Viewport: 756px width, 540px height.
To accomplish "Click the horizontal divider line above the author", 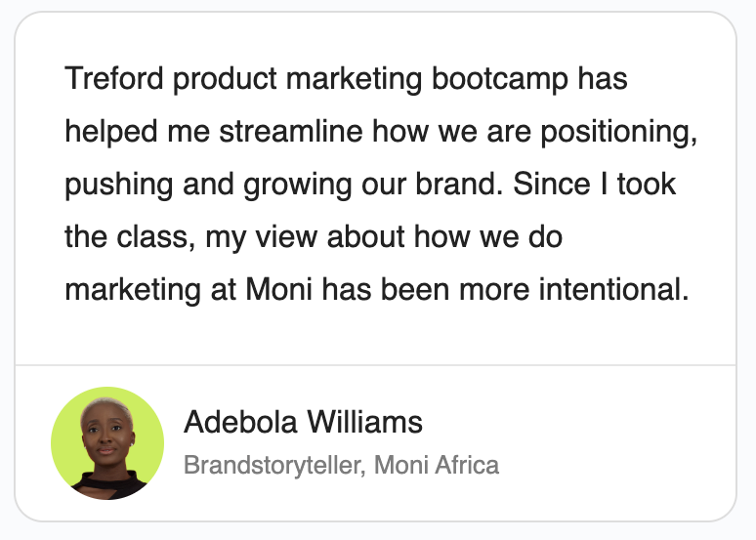I will coord(376,365).
